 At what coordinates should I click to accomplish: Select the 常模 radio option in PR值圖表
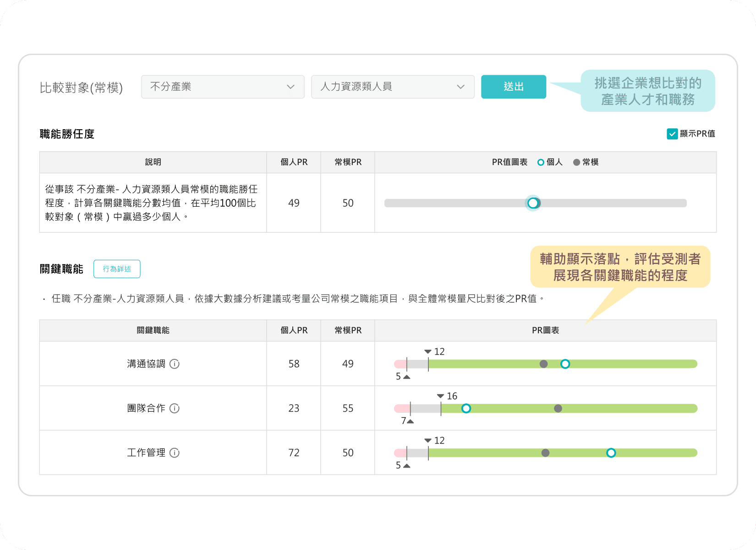[576, 162]
